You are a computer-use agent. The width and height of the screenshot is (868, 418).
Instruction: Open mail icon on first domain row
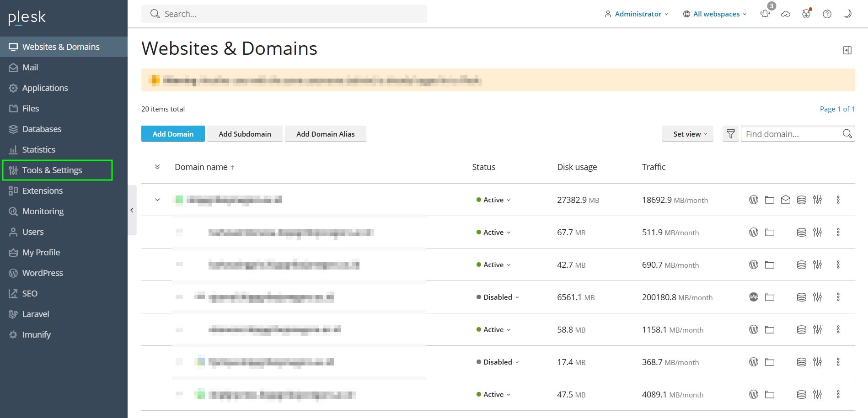pos(786,200)
